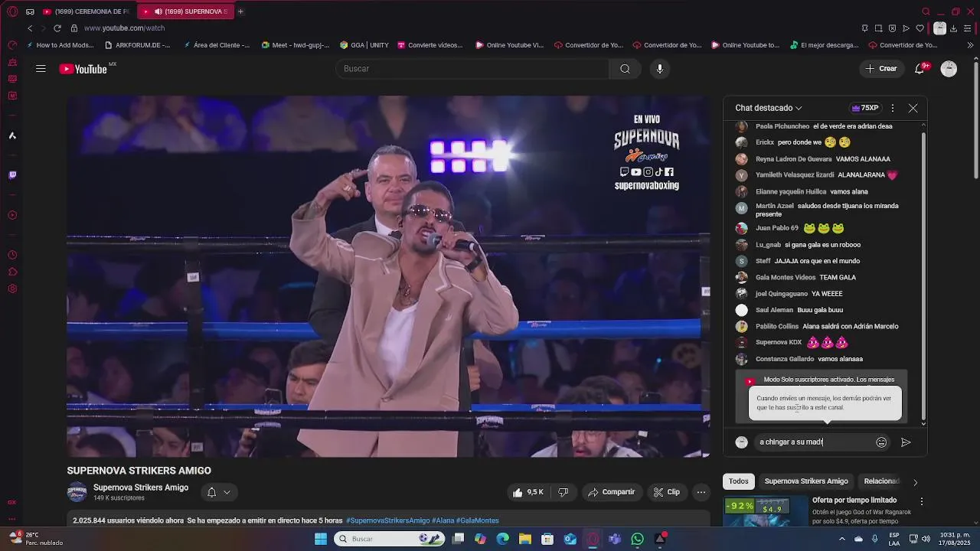Show more filter chips arrow

pos(915,482)
